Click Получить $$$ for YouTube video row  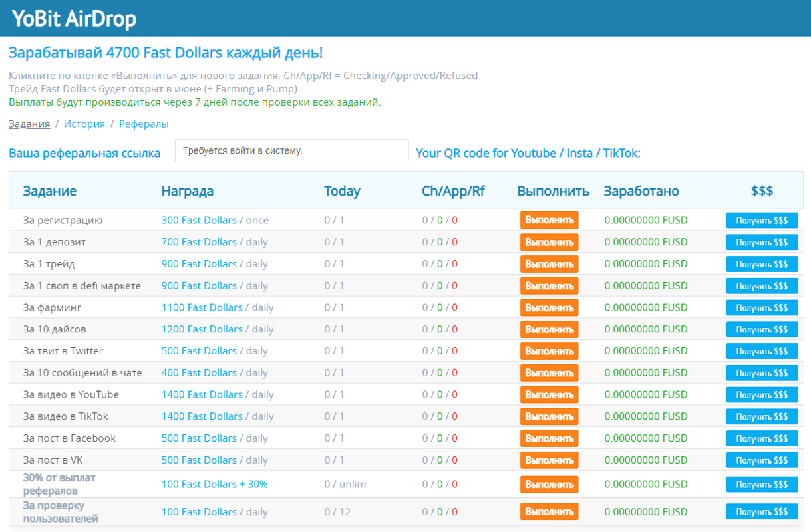pyautogui.click(x=762, y=395)
